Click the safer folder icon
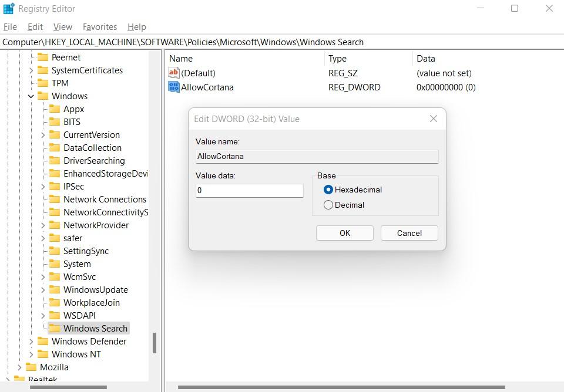 click(55, 239)
